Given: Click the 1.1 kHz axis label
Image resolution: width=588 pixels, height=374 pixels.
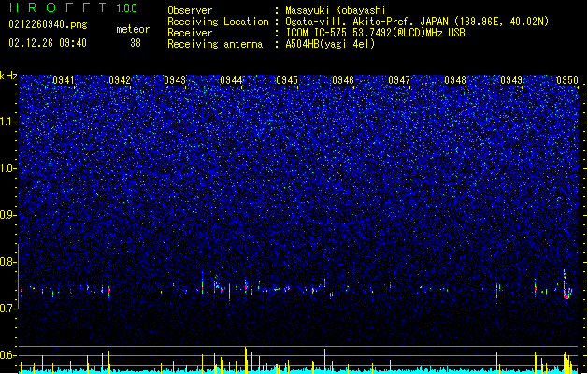Looking at the screenshot, I should tap(8, 122).
